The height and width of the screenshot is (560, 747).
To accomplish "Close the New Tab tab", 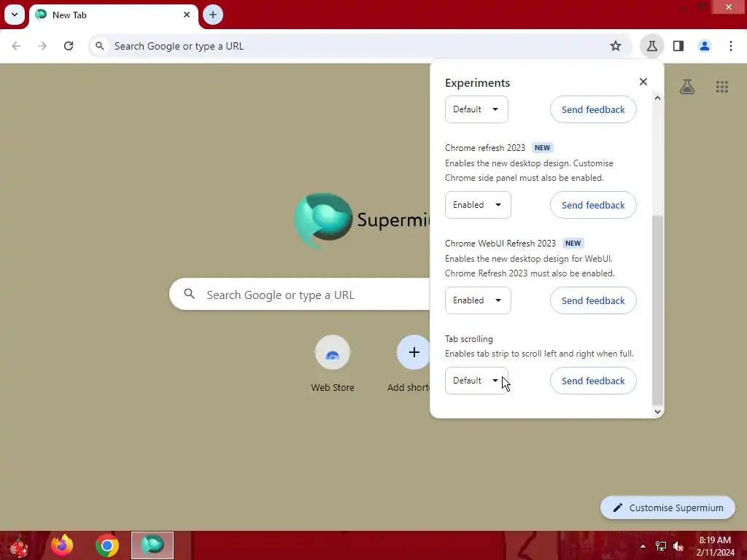I will [x=187, y=15].
